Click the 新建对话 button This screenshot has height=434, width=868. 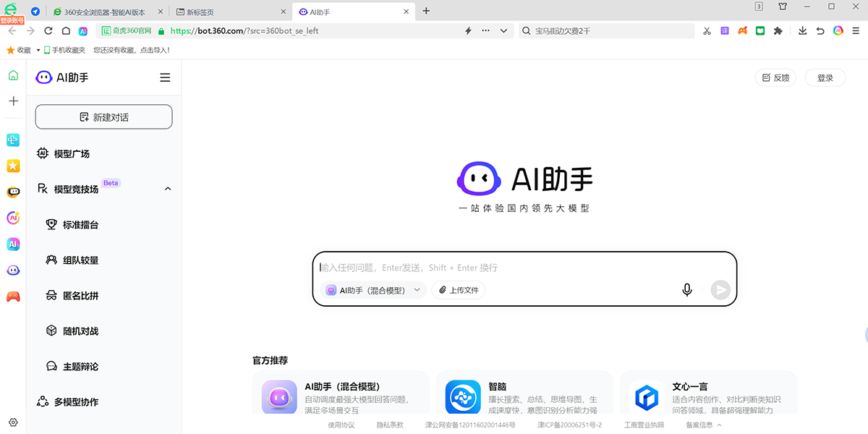click(103, 116)
